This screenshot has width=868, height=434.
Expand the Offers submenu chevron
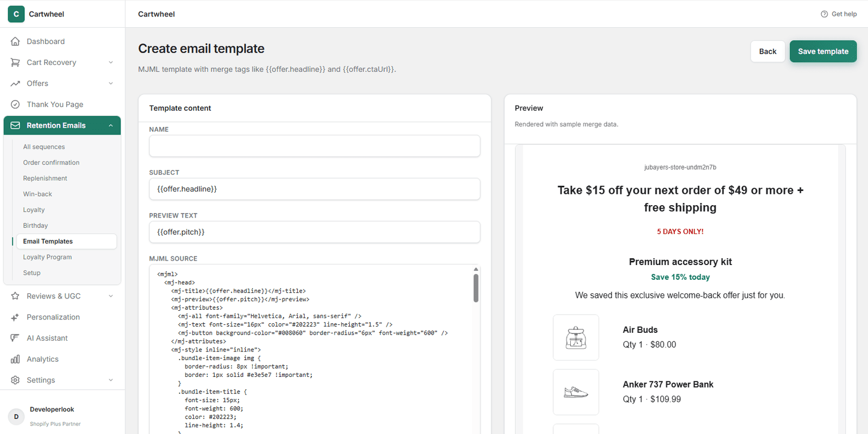tap(111, 83)
